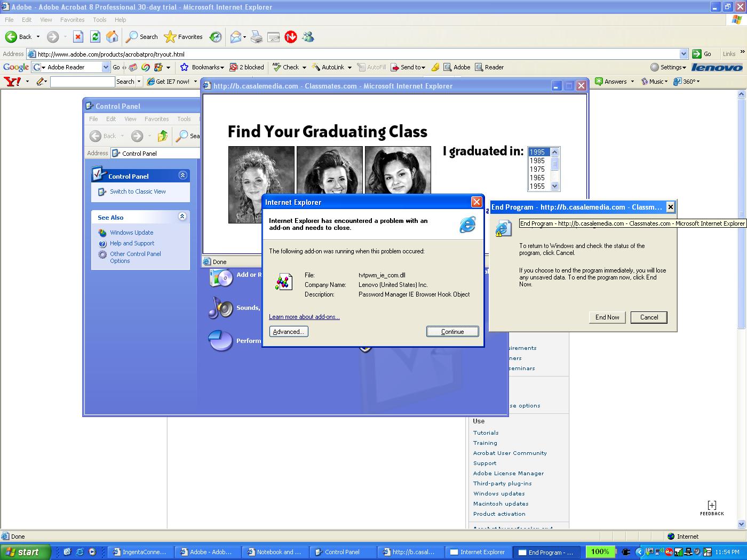
Task: Click the Mail envelope icon
Action: (x=235, y=37)
